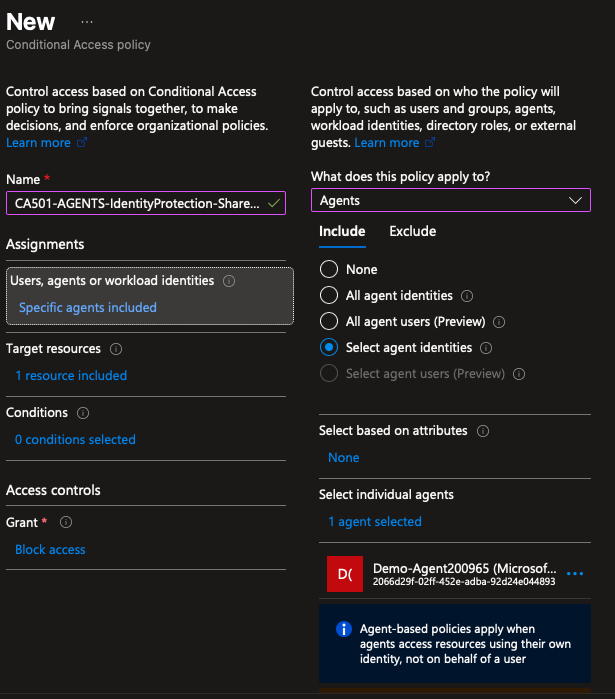Image resolution: width=615 pixels, height=699 pixels.
Task: Click the green checkmark in the Name field
Action: [274, 203]
